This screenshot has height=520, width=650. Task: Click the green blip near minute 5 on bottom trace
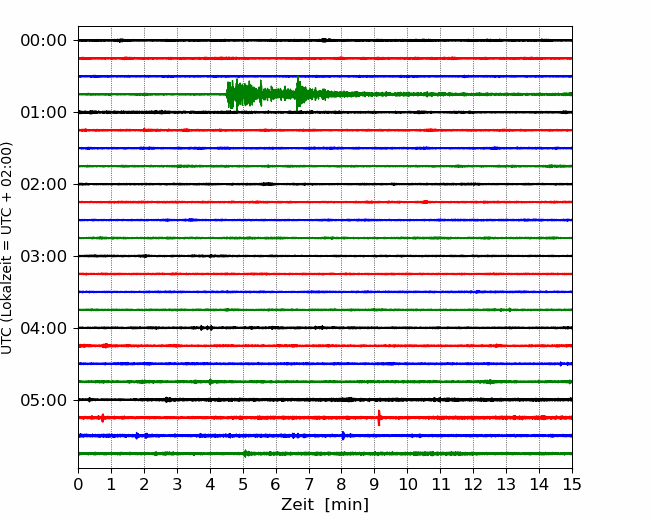click(x=245, y=453)
